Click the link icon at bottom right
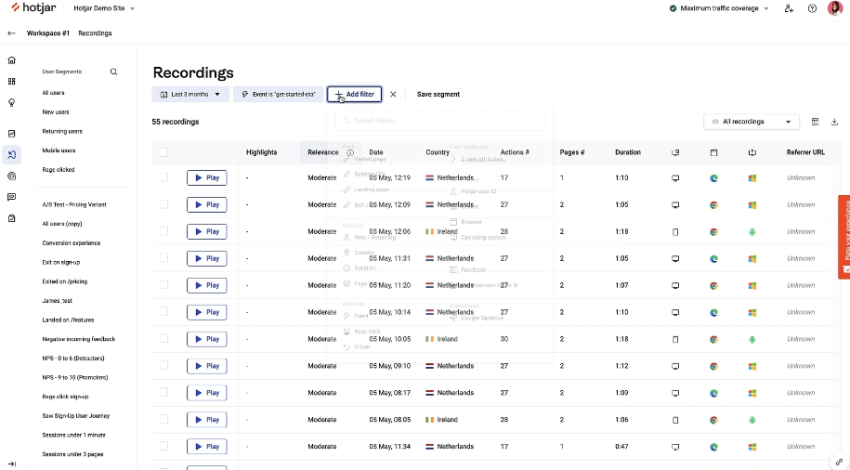The image size is (850, 470). click(x=839, y=462)
